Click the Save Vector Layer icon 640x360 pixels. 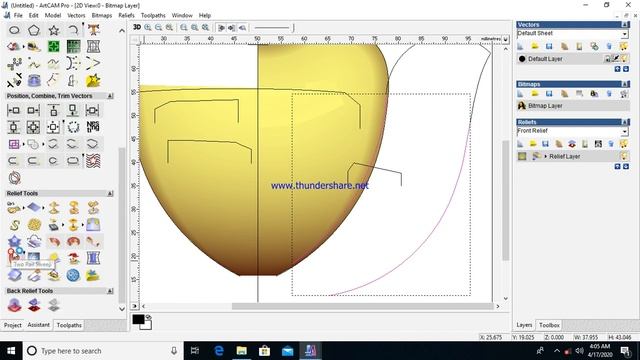click(x=549, y=47)
